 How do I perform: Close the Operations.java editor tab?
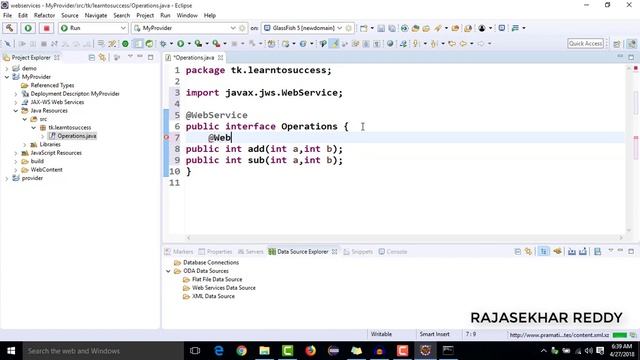point(220,58)
